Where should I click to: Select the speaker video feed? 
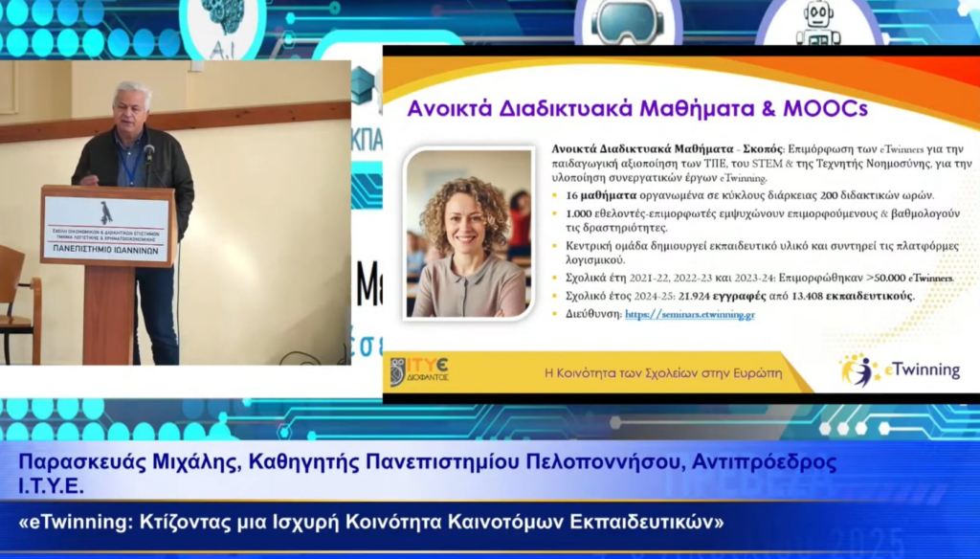[175, 212]
